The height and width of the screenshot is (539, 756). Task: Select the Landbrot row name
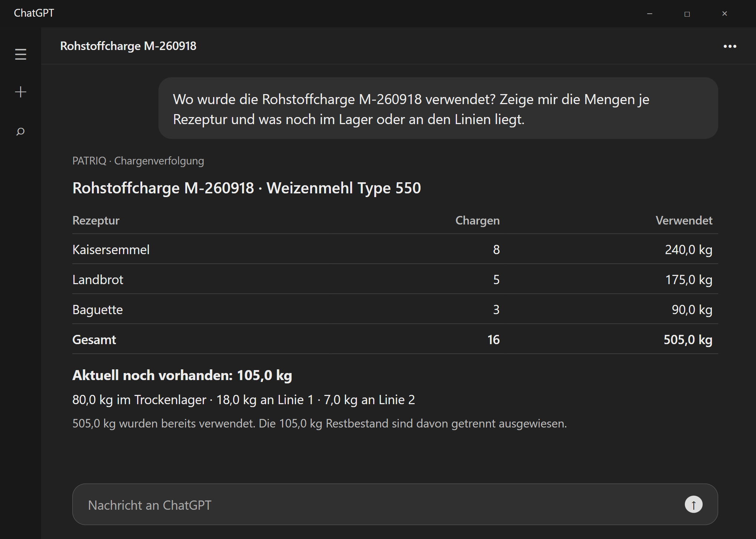(x=97, y=280)
